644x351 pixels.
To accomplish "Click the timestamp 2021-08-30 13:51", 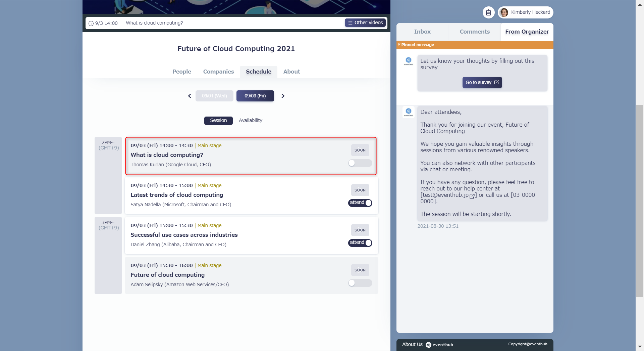I will click(438, 226).
